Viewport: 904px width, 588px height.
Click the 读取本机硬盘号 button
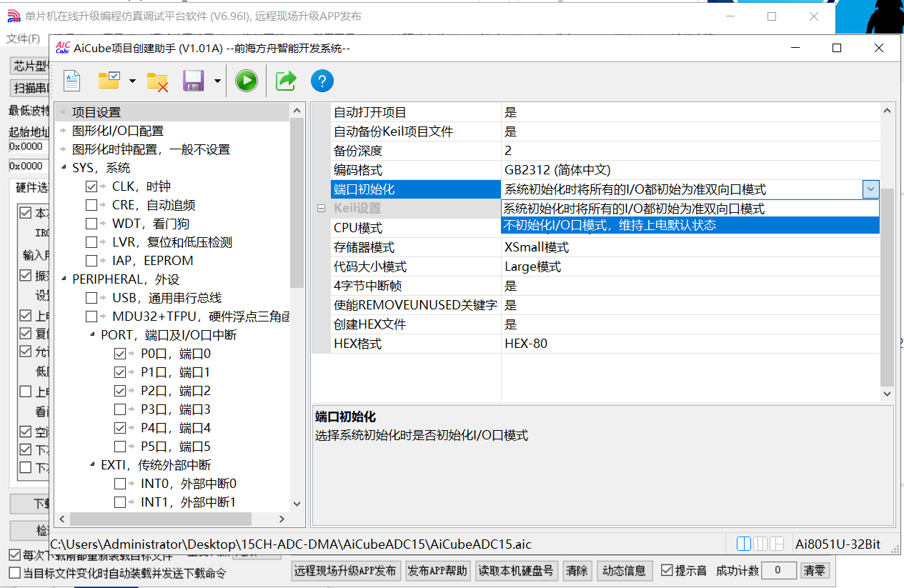(x=516, y=570)
